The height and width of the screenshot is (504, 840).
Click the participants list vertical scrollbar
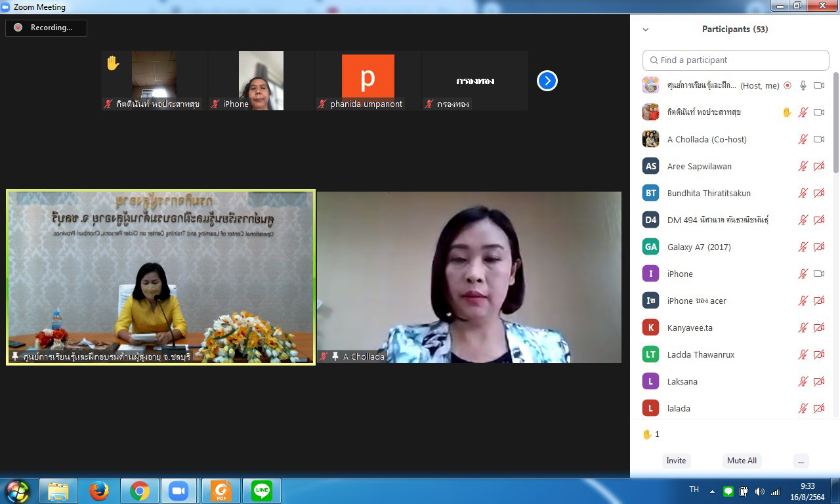click(x=836, y=125)
